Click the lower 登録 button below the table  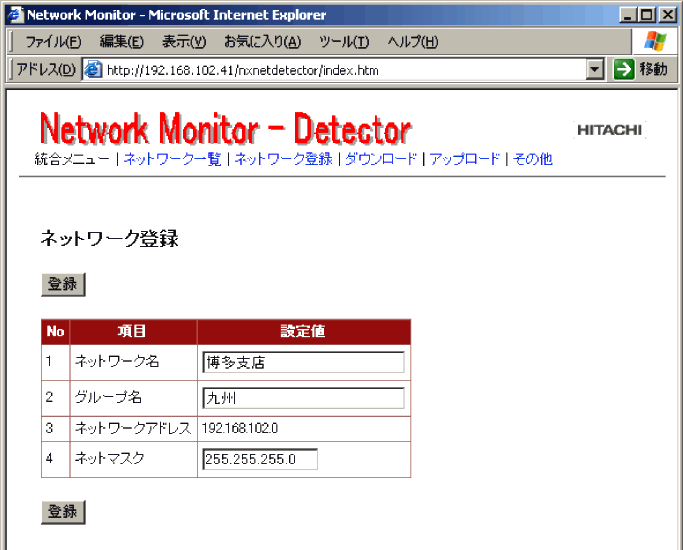[63, 512]
